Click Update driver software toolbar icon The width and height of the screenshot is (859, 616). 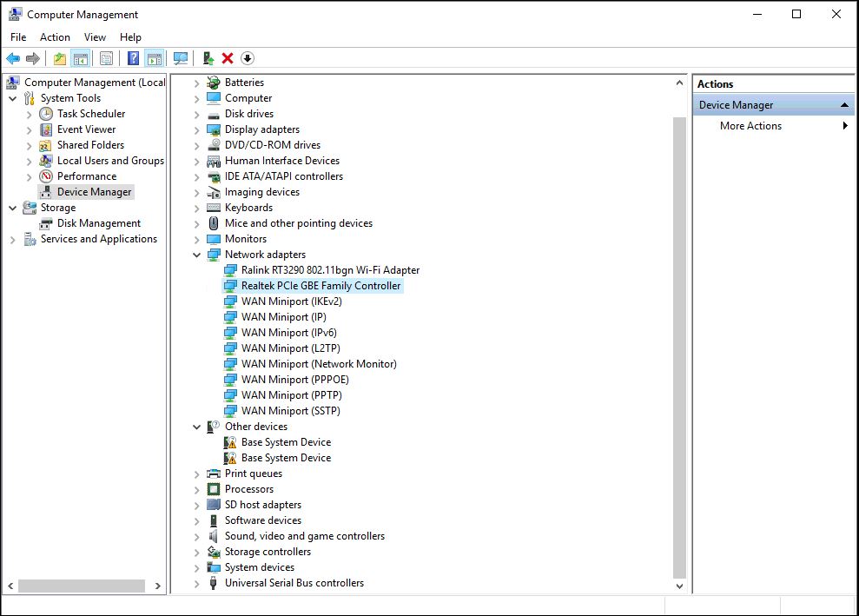[208, 58]
